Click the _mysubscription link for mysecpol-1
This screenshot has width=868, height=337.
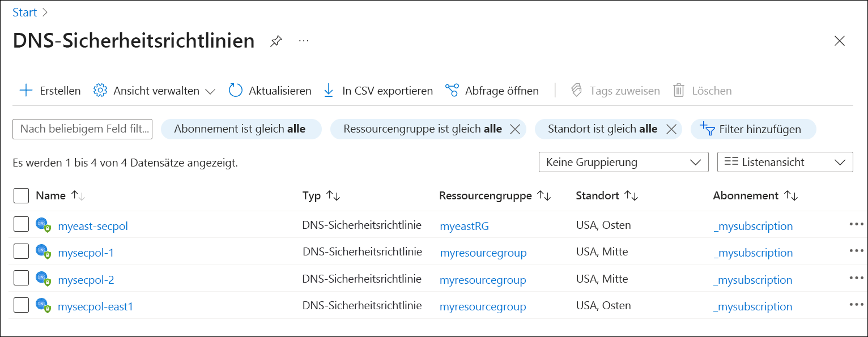(753, 252)
